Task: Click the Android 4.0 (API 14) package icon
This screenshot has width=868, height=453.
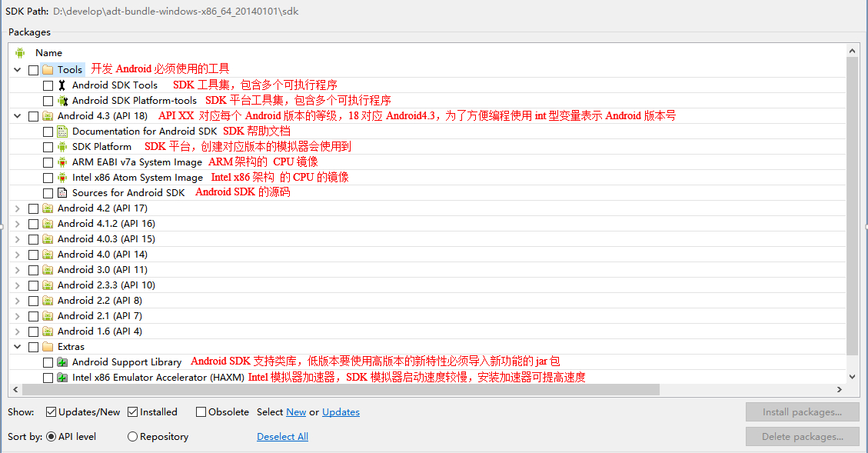Action: (48, 255)
